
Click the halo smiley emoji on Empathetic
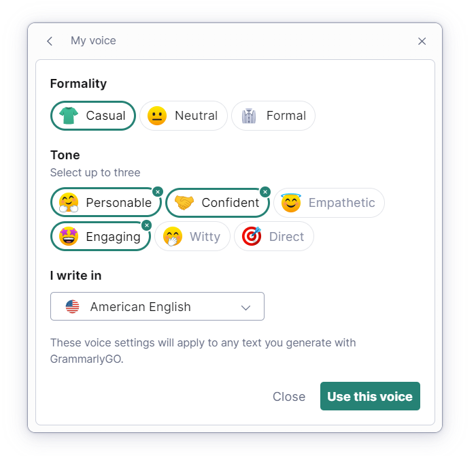pyautogui.click(x=291, y=203)
